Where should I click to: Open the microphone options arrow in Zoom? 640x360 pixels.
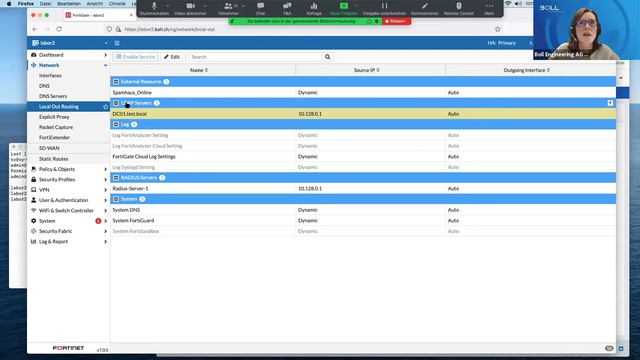click(167, 6)
